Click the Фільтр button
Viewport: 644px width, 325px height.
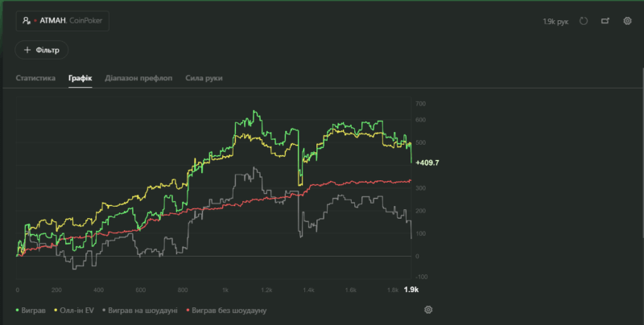point(43,50)
